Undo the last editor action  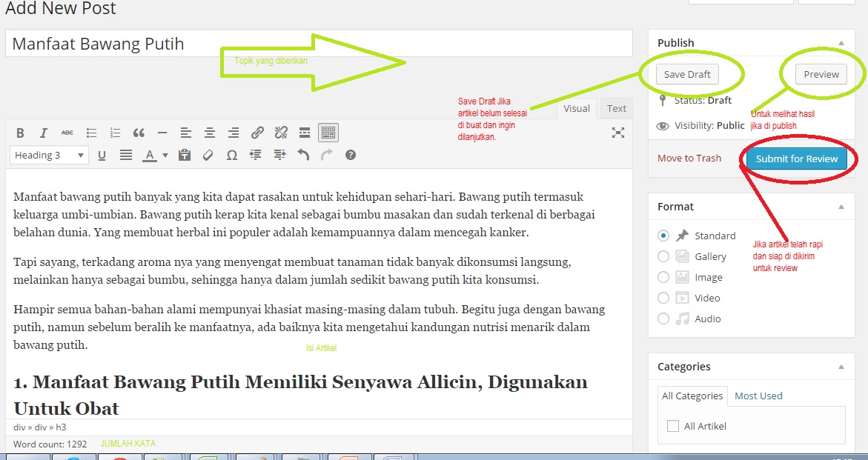point(303,155)
